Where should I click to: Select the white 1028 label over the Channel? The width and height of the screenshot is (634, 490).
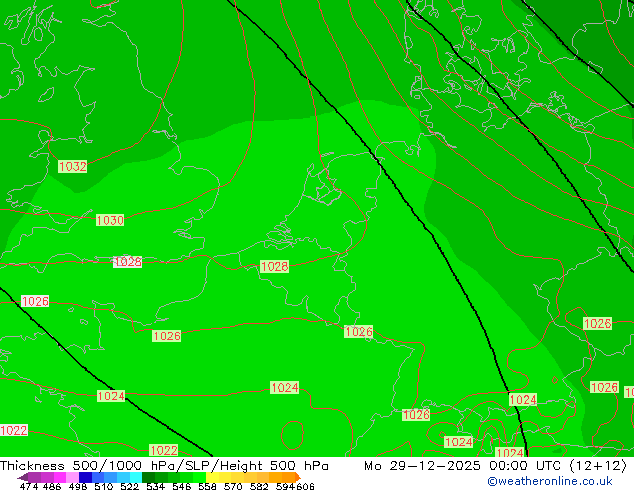click(128, 262)
